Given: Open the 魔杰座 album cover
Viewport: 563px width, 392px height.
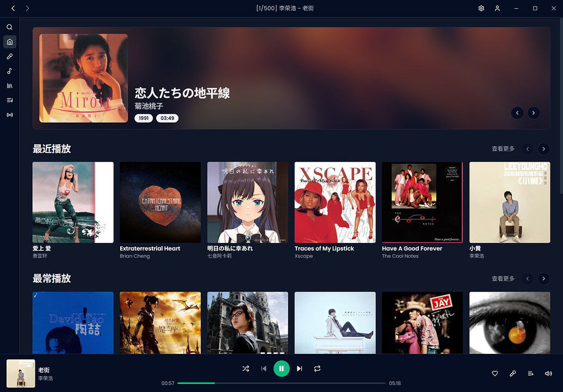Looking at the screenshot, I should tap(160, 323).
